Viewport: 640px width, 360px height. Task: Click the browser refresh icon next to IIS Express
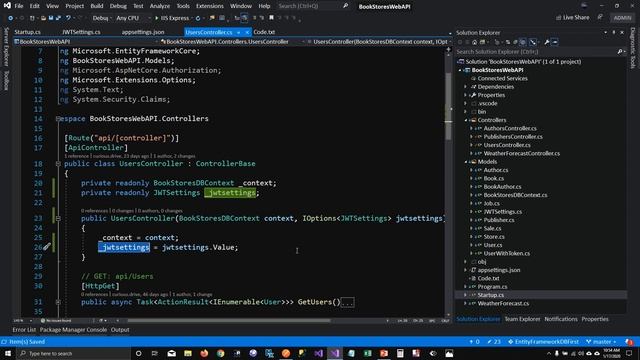(198, 18)
